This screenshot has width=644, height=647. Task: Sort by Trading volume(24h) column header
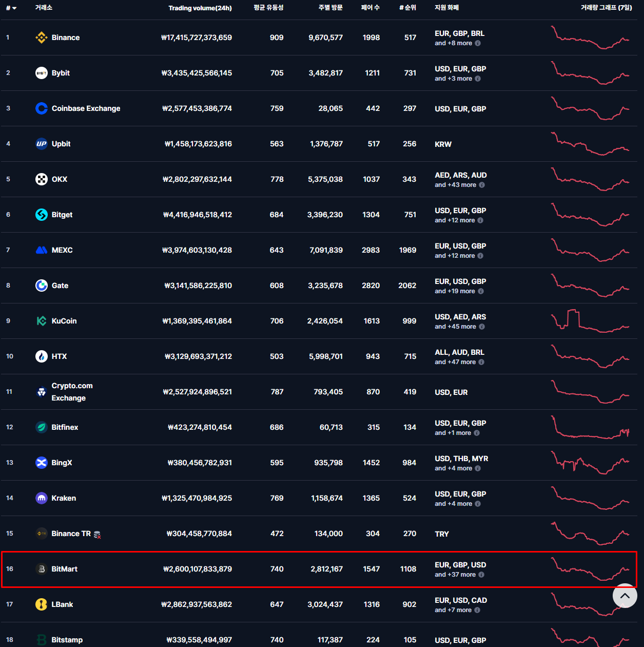point(200,8)
